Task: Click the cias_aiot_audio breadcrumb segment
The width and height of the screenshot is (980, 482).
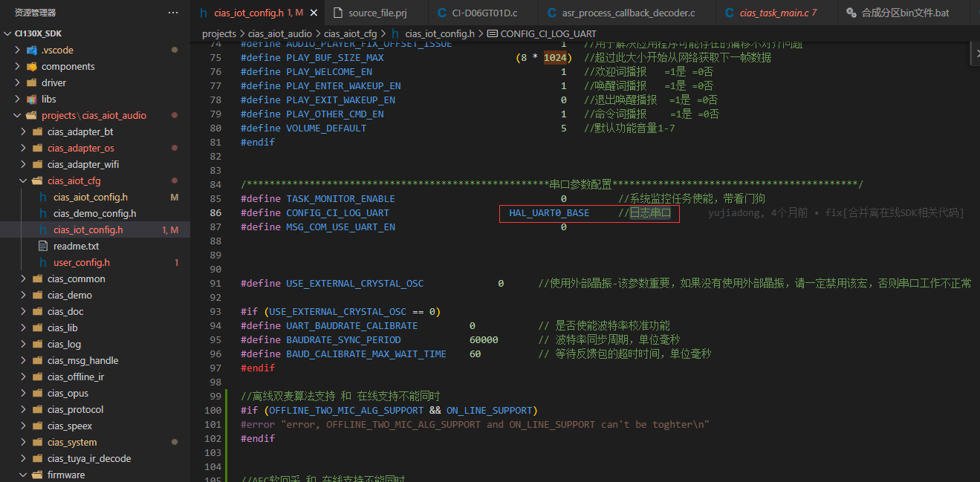Action: [x=279, y=33]
